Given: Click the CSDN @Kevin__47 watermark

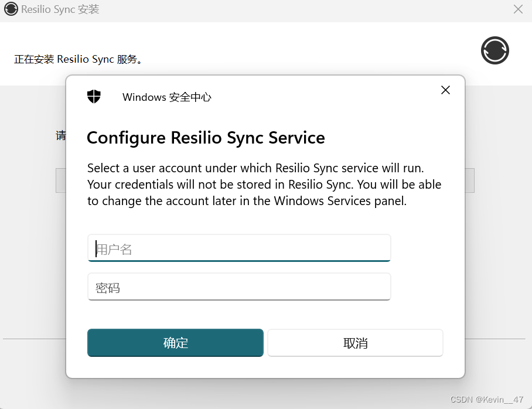Looking at the screenshot, I should pyautogui.click(x=486, y=399).
